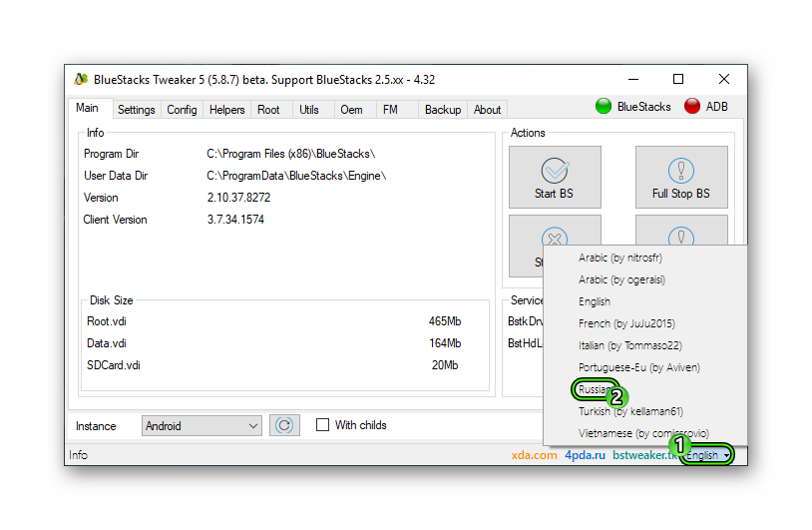Click the BlueStacks Tweaker app icon in title bar

(x=81, y=79)
